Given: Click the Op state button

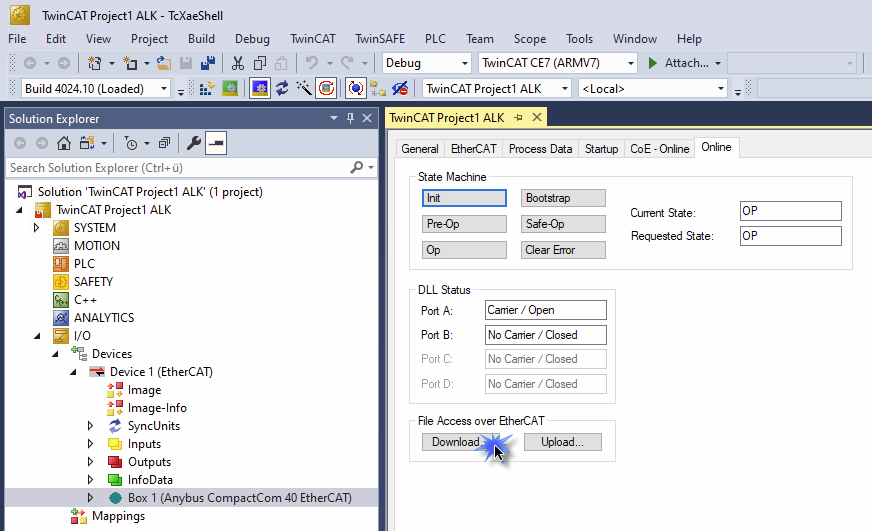Looking at the screenshot, I should tap(464, 250).
